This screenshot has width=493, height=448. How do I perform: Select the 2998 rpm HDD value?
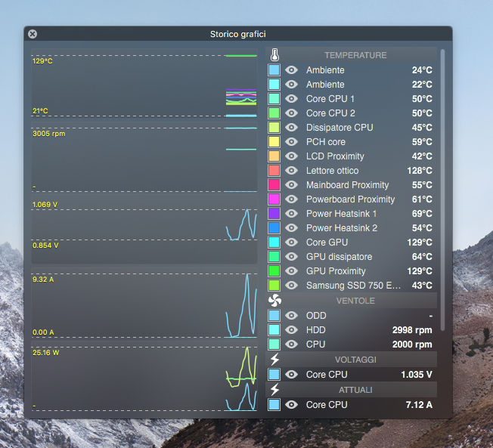tap(412, 330)
